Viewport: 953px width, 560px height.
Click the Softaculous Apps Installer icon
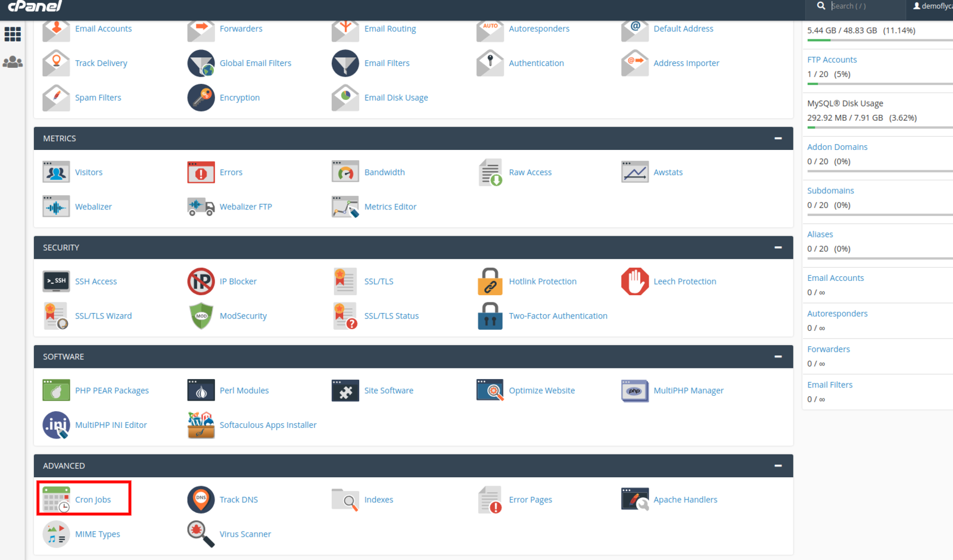[x=201, y=425]
